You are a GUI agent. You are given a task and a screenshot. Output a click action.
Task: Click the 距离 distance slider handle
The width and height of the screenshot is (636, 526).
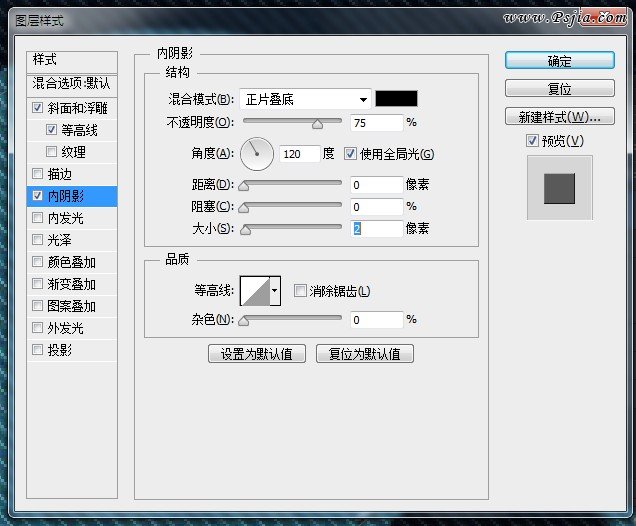244,186
